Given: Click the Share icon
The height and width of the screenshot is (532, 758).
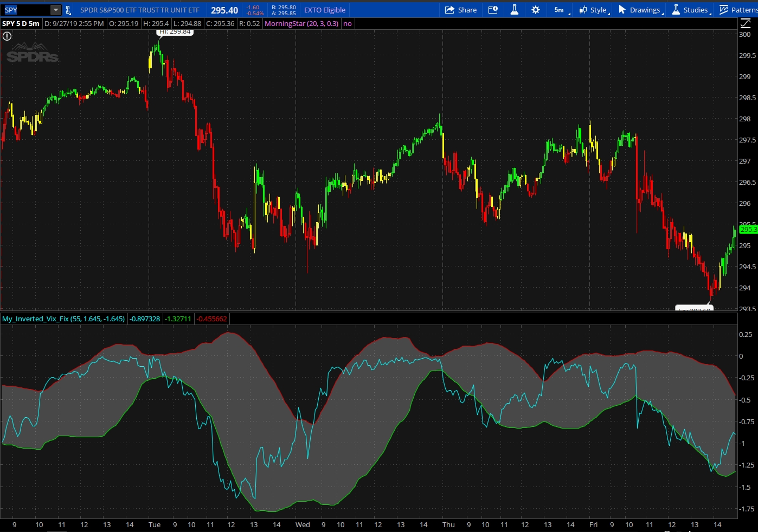Looking at the screenshot, I should click(x=460, y=10).
